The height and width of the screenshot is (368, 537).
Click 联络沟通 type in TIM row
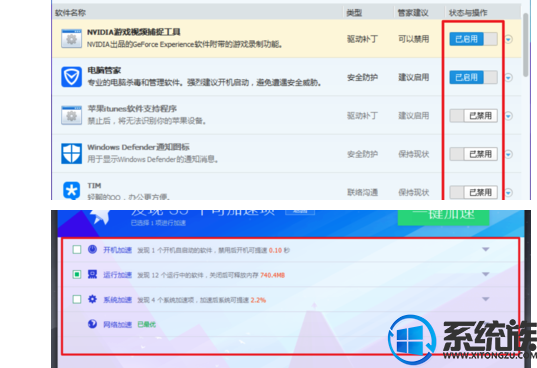(x=362, y=192)
